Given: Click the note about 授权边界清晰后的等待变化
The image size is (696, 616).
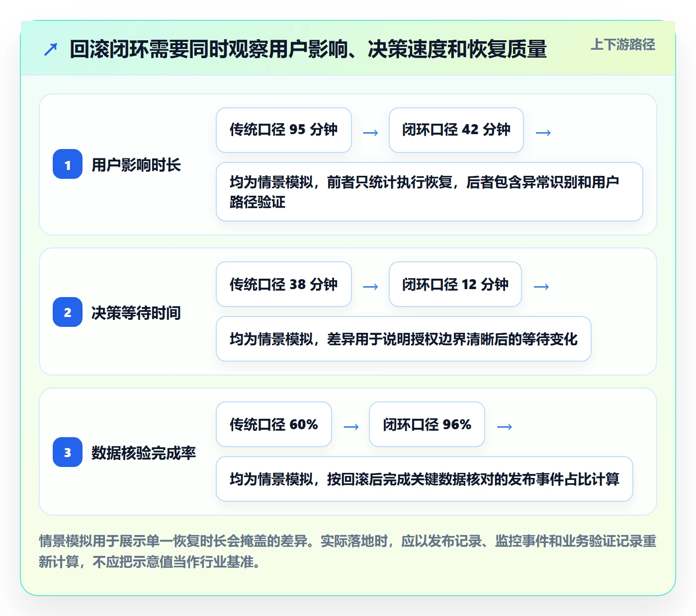Looking at the screenshot, I should coord(404,339).
